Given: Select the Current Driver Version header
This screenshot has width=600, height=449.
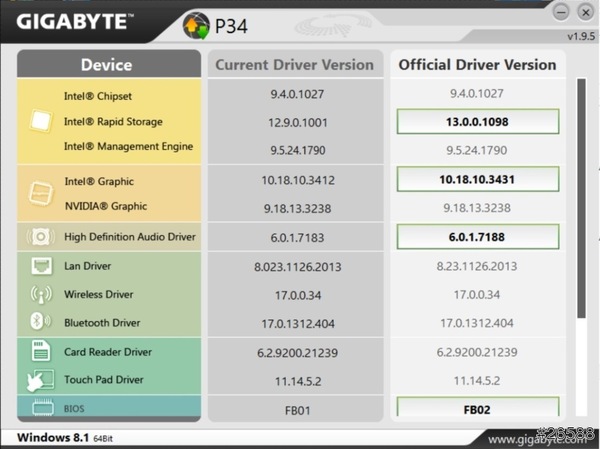Looking at the screenshot, I should point(295,65).
